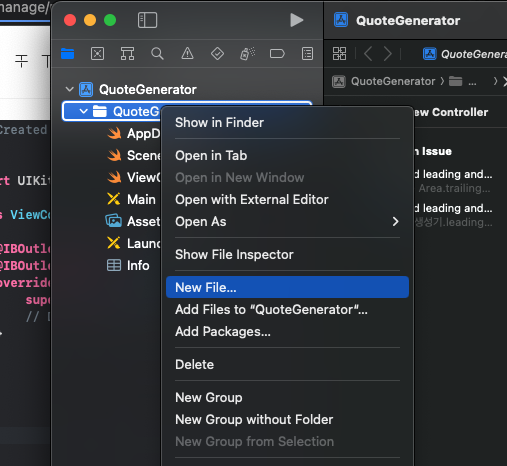Choose Add Packages...
Screen dimensions: 507x466
pos(287,332)
